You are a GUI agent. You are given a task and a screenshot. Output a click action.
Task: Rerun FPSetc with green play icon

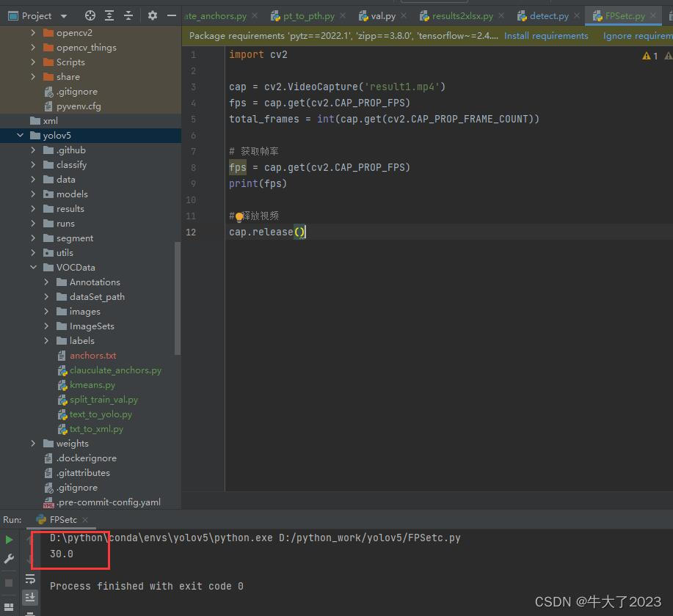9,540
